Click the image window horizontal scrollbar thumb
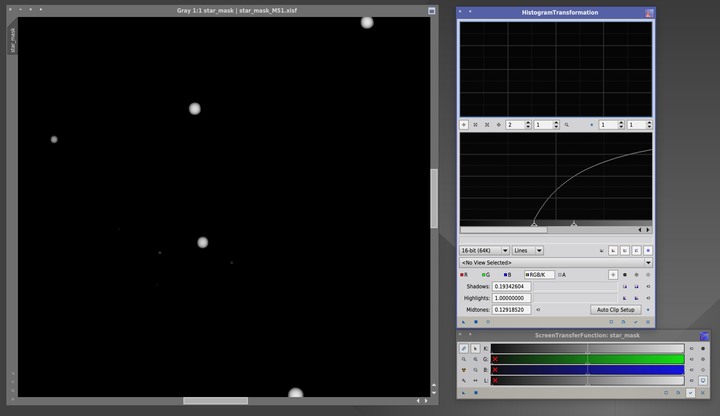 [215, 401]
